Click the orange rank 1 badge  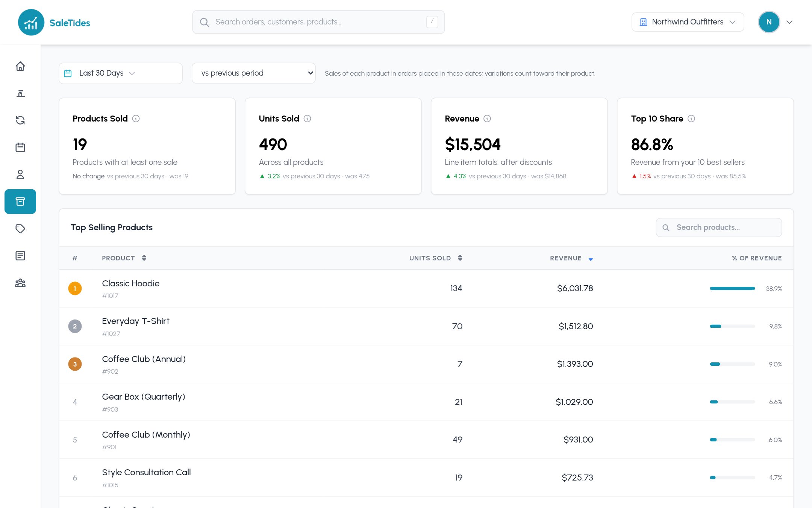[75, 289]
